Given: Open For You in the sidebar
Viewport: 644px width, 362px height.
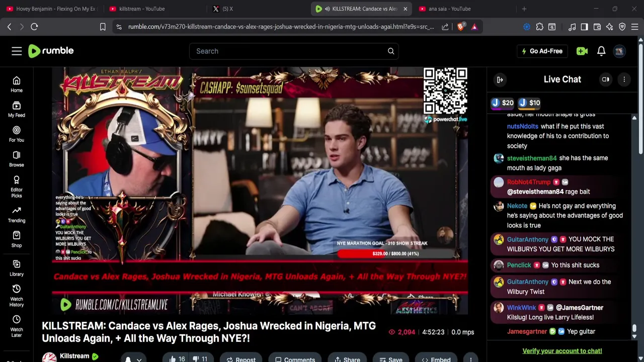Looking at the screenshot, I should click(17, 134).
